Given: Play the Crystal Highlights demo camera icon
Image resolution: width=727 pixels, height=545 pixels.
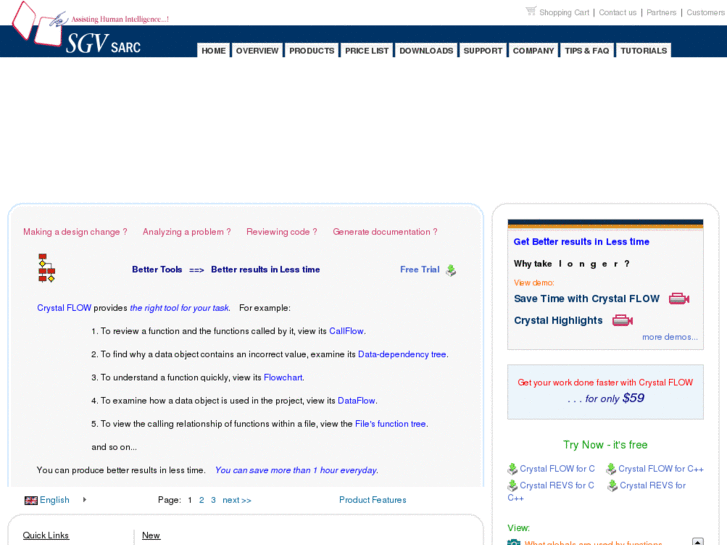Looking at the screenshot, I should pos(622,321).
